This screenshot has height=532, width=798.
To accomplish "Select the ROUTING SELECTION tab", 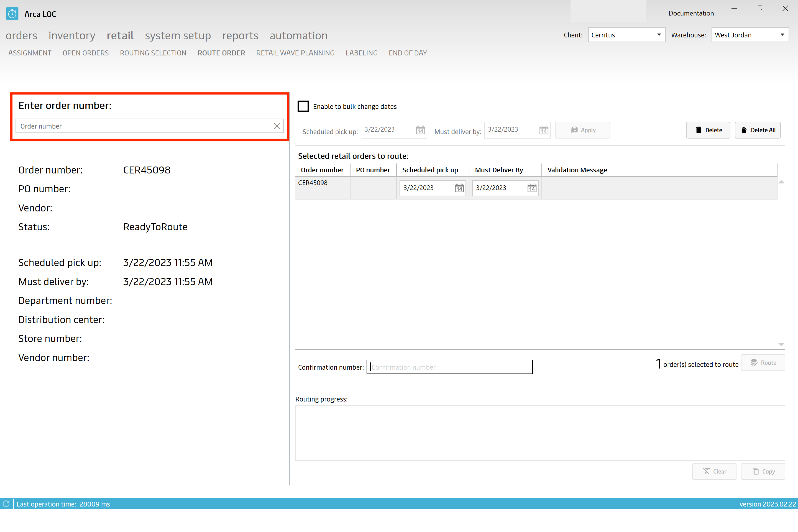I will click(x=153, y=53).
